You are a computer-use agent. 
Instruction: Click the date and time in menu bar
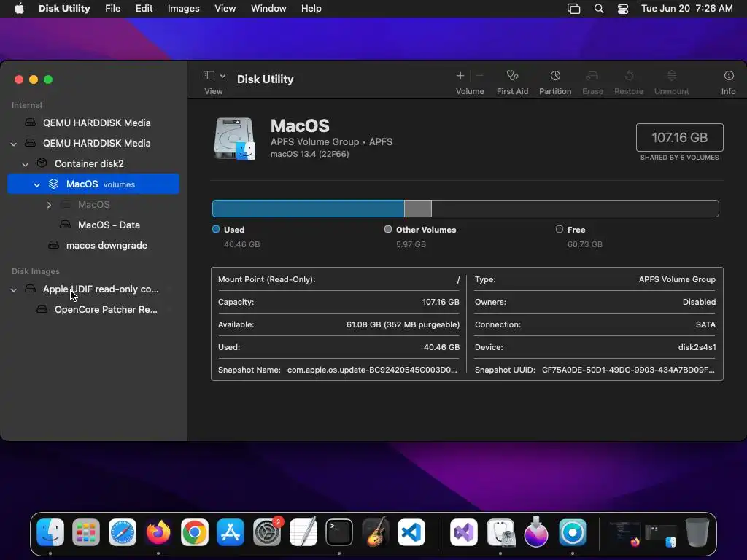coord(686,9)
